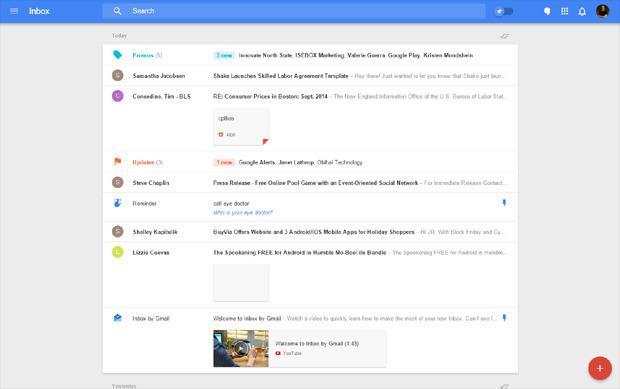Open Steve Chaplin's Press Release email
Image resolution: width=620 pixels, height=389 pixels.
pyautogui.click(x=310, y=183)
